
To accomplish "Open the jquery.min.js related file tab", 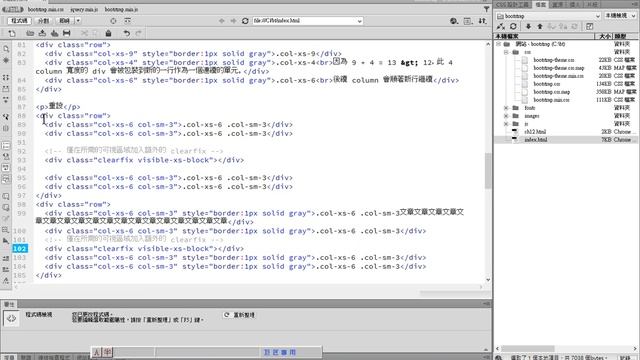I will coord(84,9).
